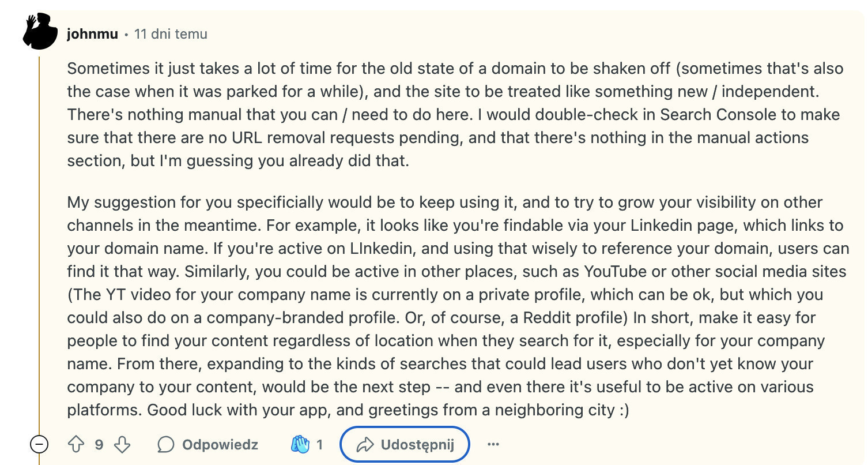Click the clapping hands award icon

(x=300, y=444)
